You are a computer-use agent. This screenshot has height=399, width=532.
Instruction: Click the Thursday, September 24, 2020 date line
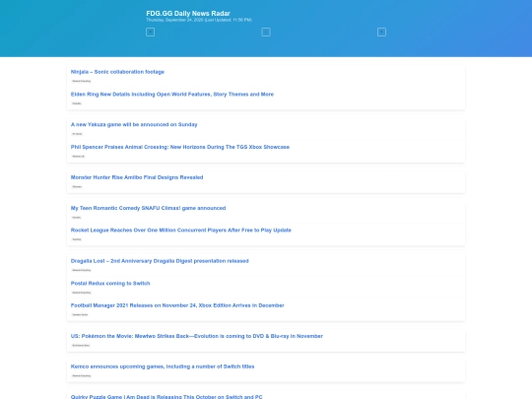coord(199,20)
